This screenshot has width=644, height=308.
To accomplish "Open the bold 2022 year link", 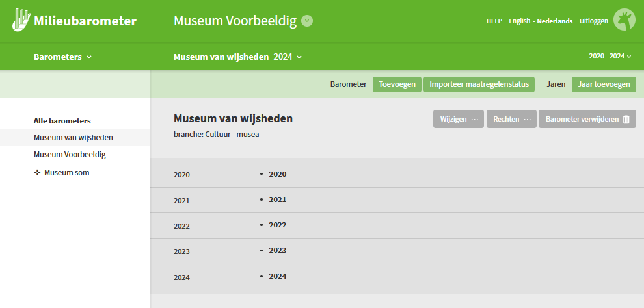I will tap(277, 225).
